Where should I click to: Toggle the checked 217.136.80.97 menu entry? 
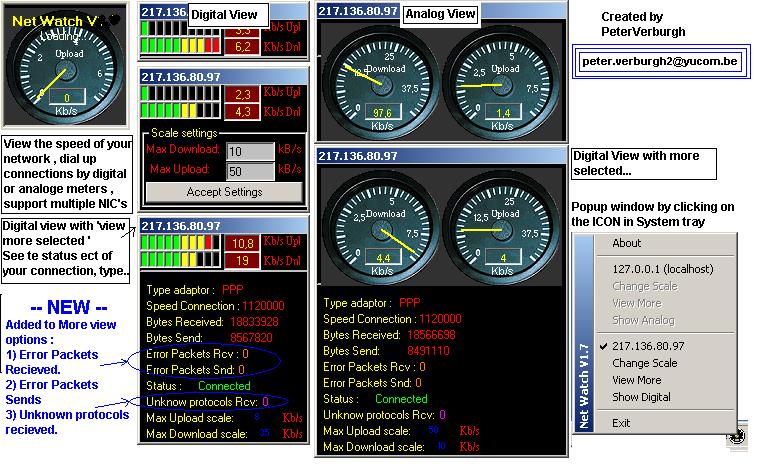click(x=648, y=346)
